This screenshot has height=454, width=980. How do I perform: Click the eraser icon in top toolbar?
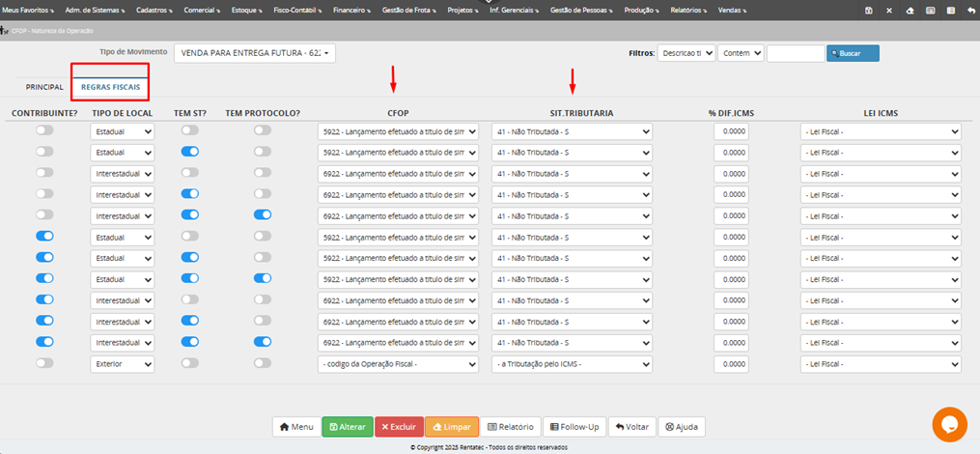point(909,10)
